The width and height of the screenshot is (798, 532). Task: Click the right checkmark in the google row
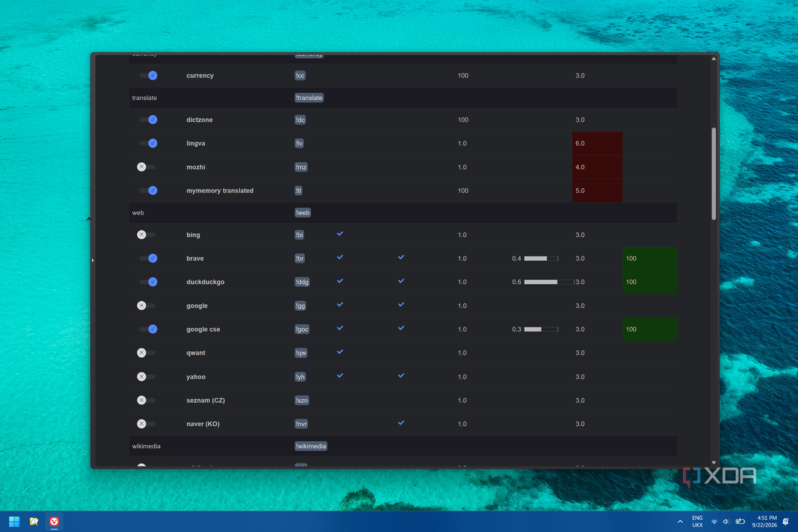click(x=401, y=304)
